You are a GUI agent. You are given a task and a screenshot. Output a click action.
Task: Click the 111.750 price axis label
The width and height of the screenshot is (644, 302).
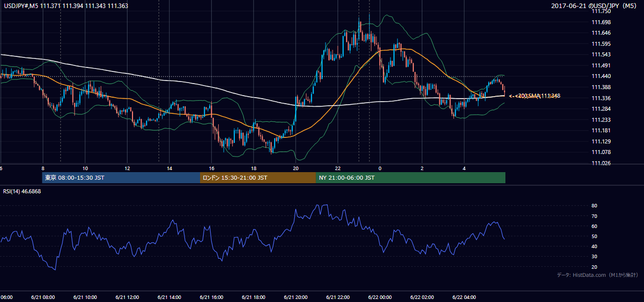pos(601,11)
